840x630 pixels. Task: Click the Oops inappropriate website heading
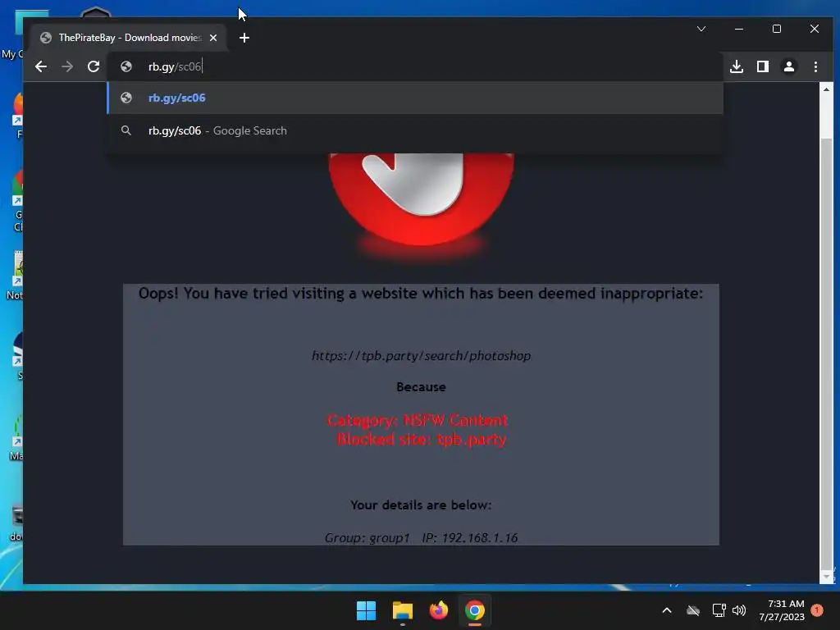click(x=421, y=294)
